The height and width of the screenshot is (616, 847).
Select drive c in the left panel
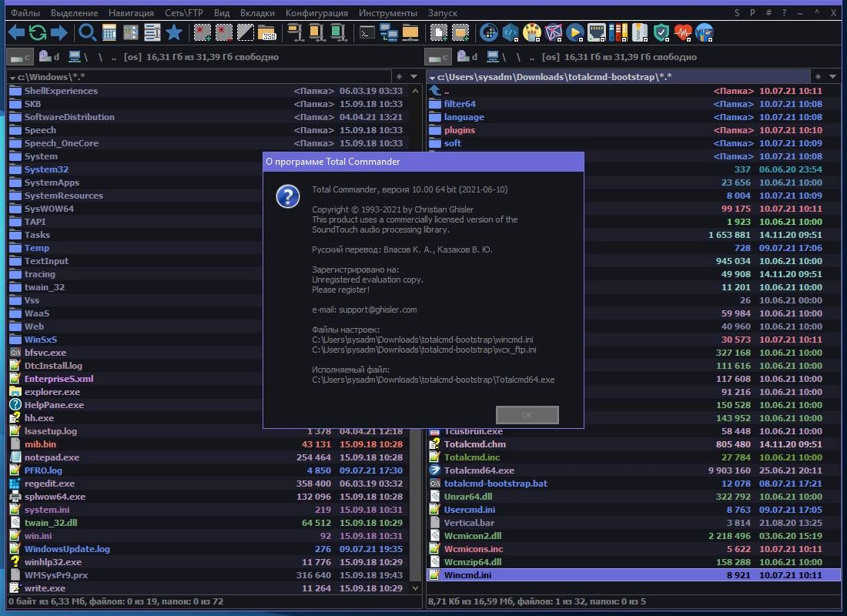pos(20,57)
